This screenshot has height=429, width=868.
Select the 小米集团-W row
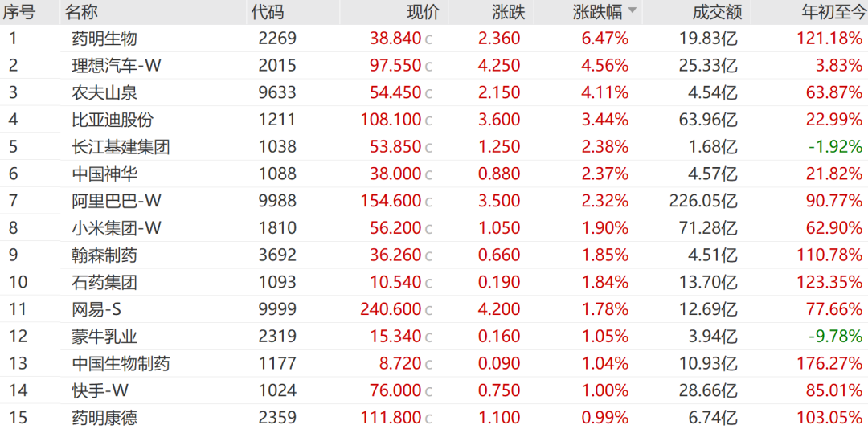point(117,228)
